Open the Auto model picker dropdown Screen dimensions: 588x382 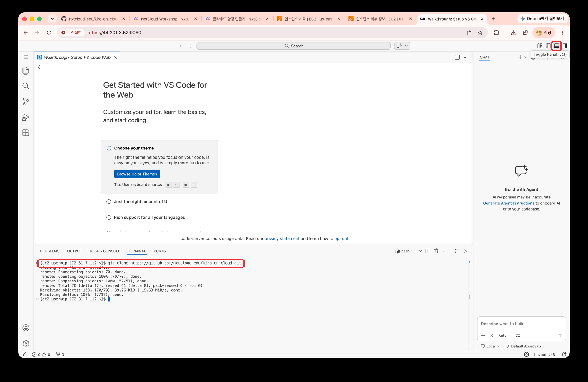click(x=505, y=336)
